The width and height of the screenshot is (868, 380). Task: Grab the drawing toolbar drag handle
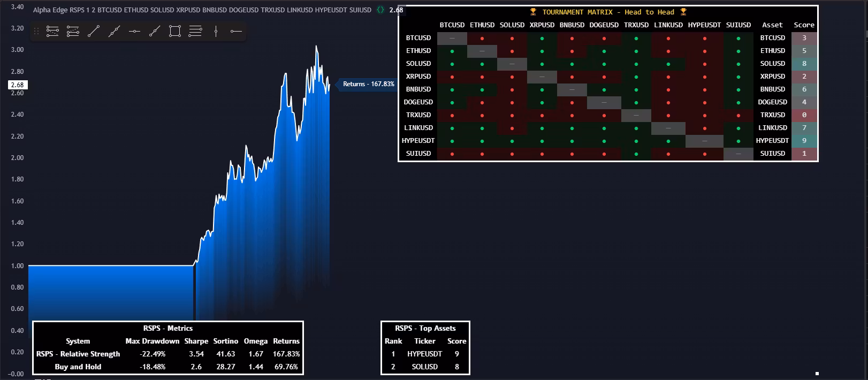click(36, 32)
